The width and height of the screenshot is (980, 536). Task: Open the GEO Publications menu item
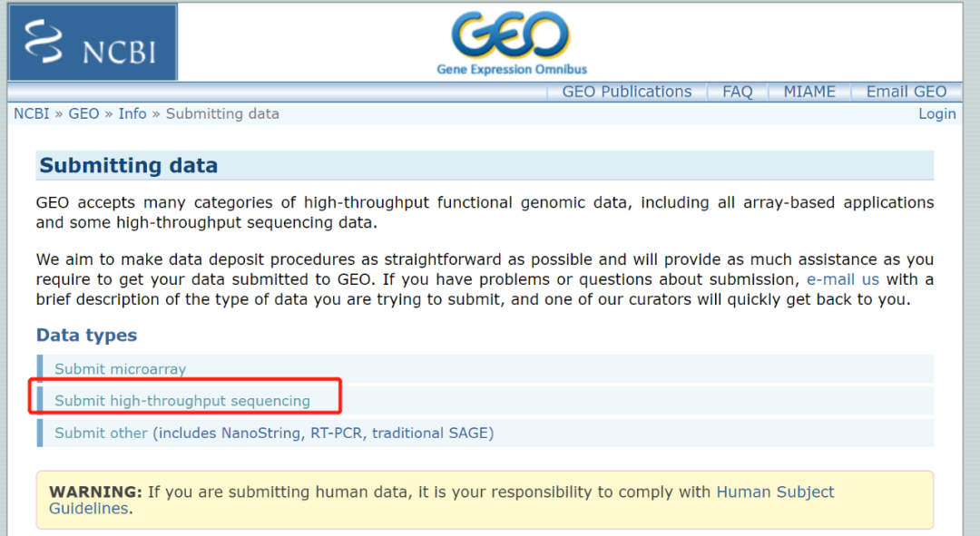[x=626, y=92]
